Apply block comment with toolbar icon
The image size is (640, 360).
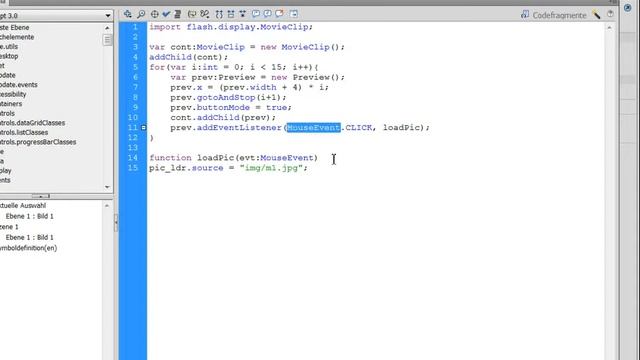[x=256, y=14]
